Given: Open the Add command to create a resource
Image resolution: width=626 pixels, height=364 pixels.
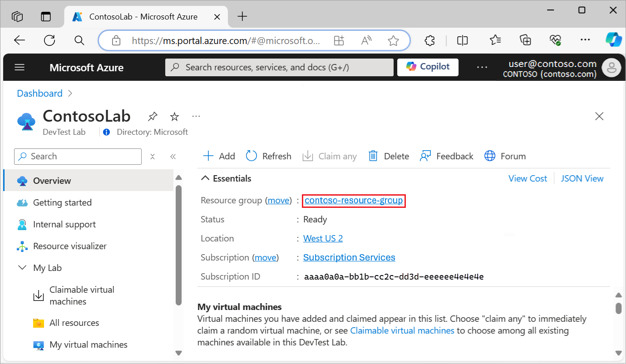Looking at the screenshot, I should coord(218,156).
